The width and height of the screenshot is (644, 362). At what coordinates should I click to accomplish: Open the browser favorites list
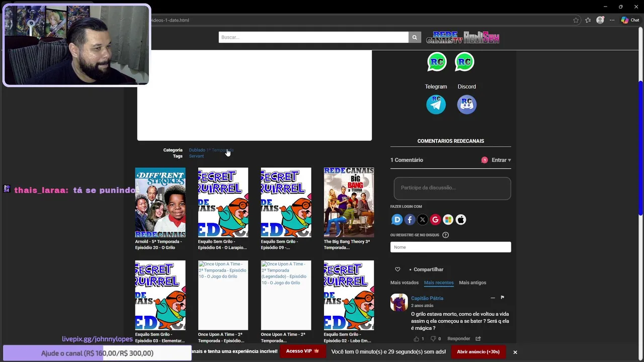(588, 20)
